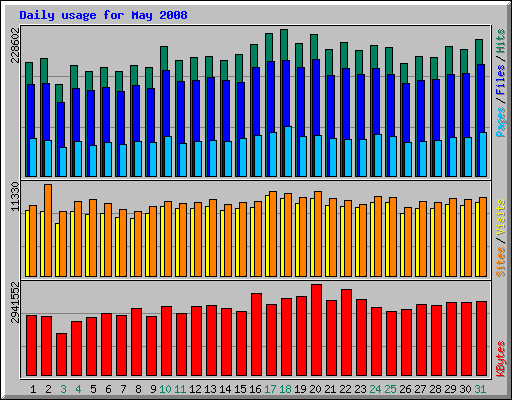Click green day label 24
This screenshot has width=512, height=400.
click(x=375, y=389)
